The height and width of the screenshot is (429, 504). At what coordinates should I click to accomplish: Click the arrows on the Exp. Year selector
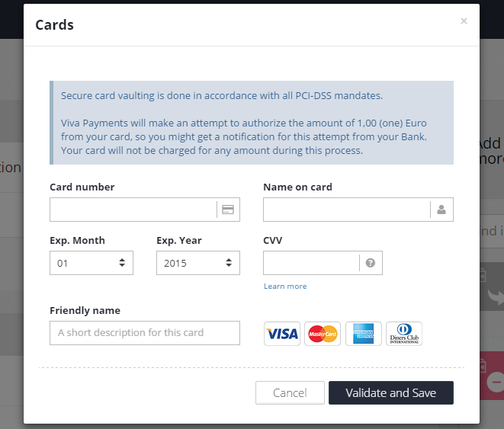tap(229, 263)
